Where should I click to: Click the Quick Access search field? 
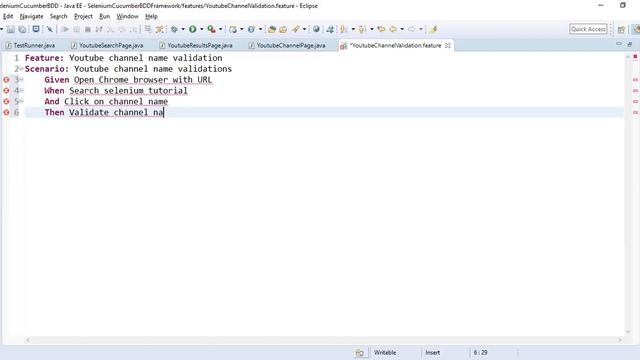tap(588, 29)
